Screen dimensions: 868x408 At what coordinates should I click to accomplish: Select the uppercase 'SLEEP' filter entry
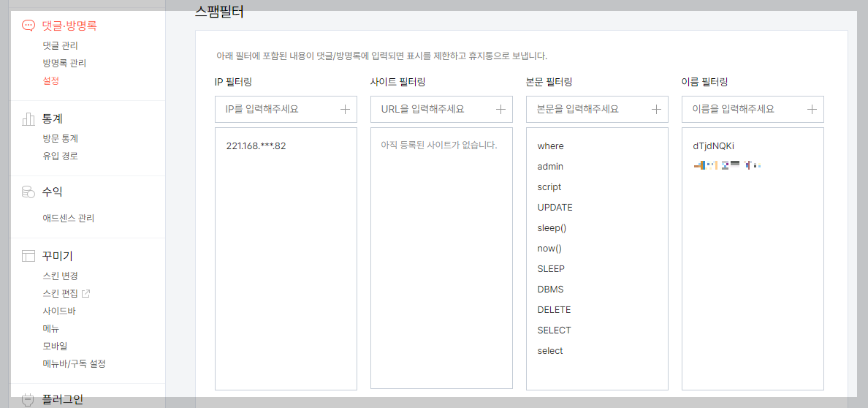point(551,269)
